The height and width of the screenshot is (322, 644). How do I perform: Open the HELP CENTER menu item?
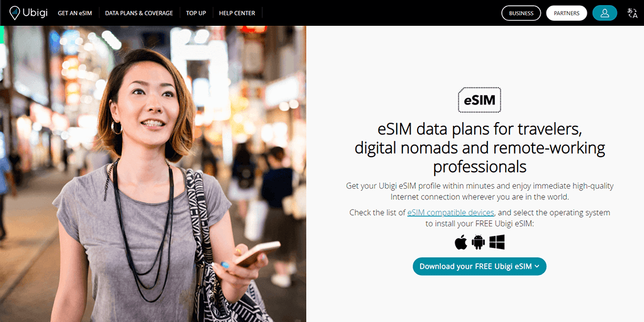coord(237,13)
